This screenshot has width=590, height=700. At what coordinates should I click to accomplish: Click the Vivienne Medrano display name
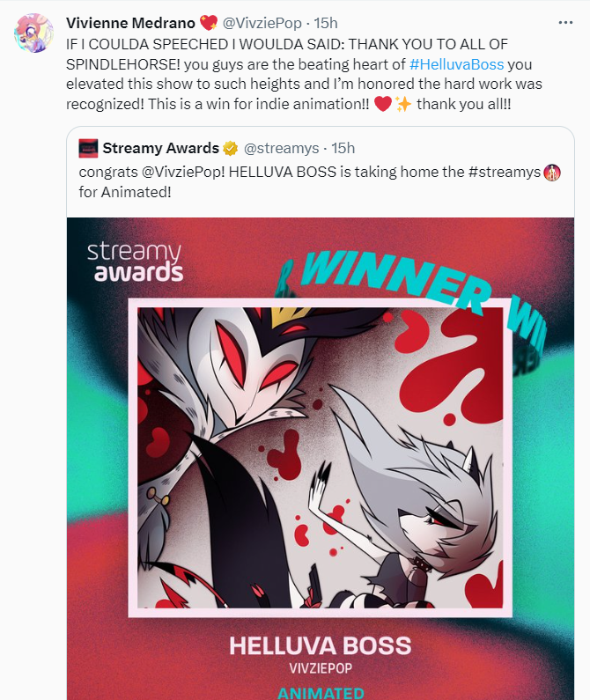click(130, 23)
